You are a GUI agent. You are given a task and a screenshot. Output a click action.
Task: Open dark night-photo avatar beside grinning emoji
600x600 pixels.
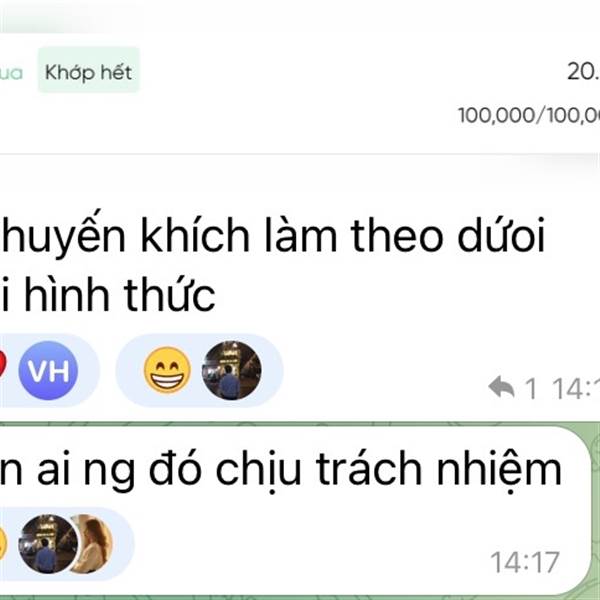(232, 370)
